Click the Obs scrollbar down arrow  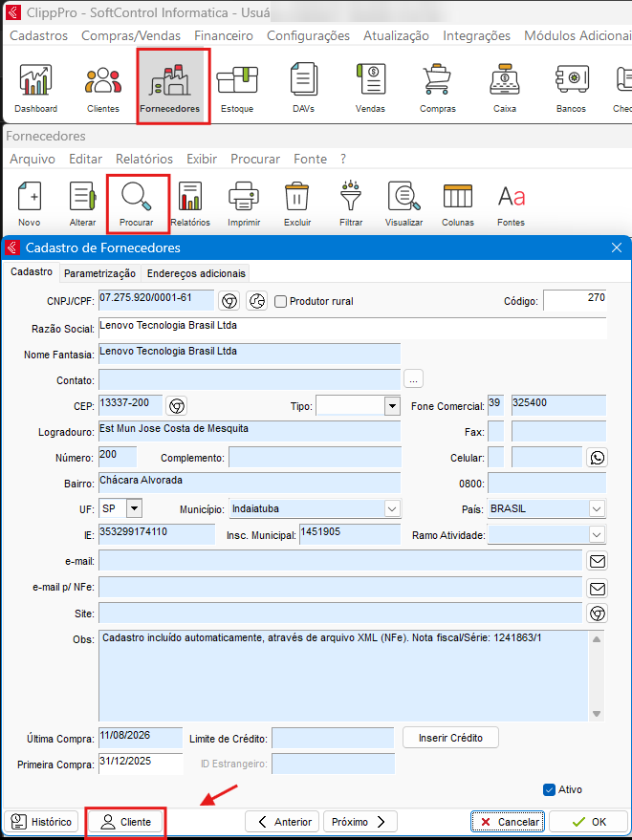(x=596, y=714)
